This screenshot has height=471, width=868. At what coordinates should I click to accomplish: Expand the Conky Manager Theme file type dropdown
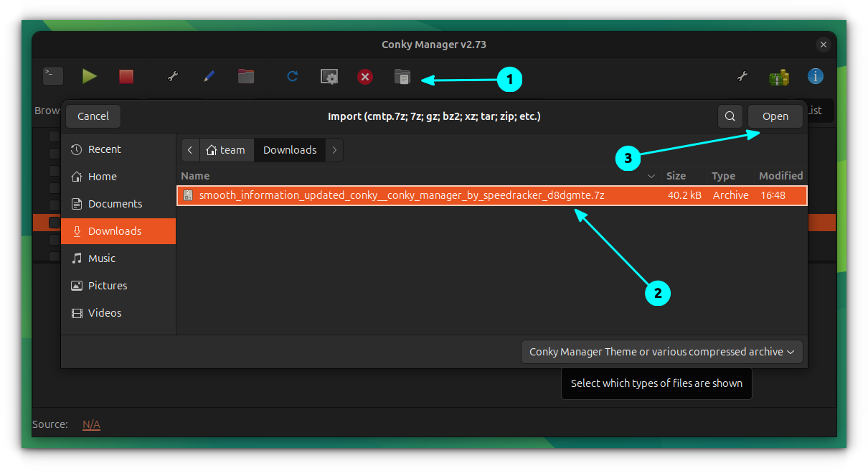coord(661,352)
